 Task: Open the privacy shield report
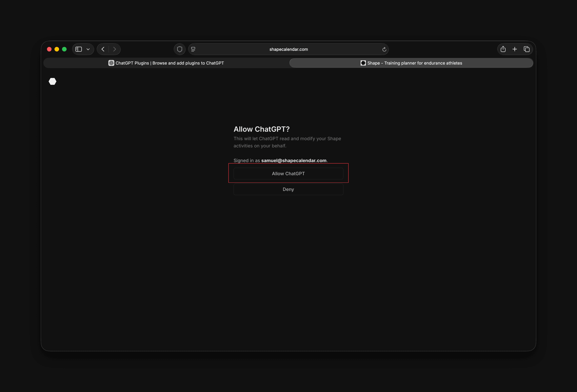pyautogui.click(x=180, y=49)
